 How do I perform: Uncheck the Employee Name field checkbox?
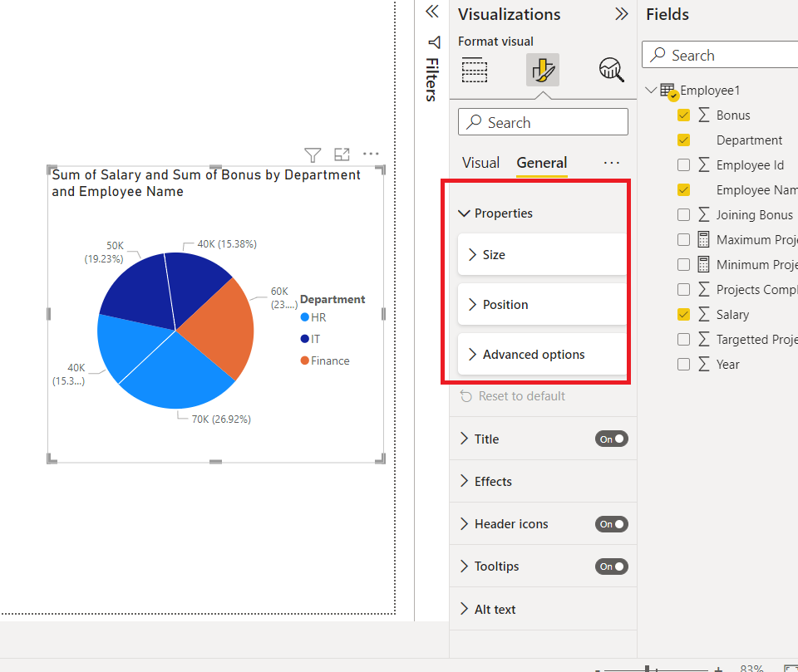(683, 189)
